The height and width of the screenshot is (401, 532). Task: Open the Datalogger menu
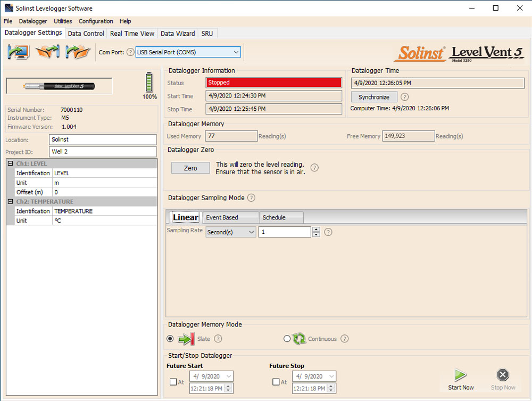(32, 21)
